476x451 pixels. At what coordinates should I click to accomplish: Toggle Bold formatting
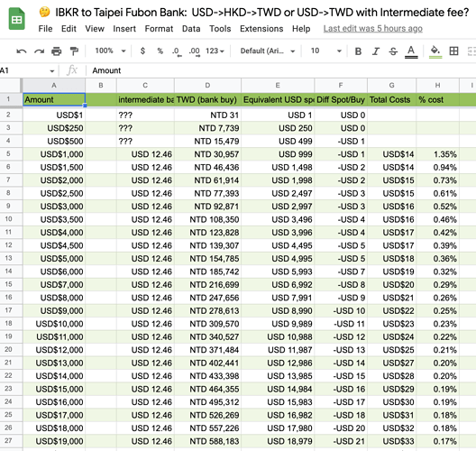pyautogui.click(x=358, y=51)
